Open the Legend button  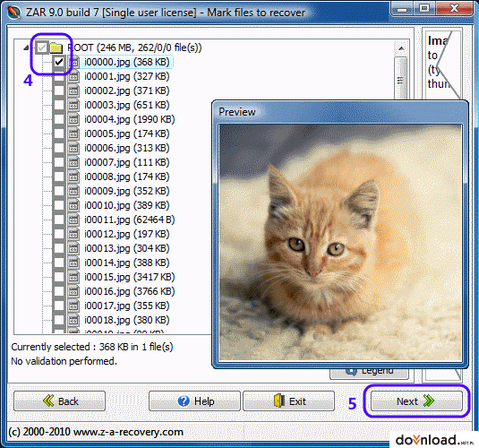pyautogui.click(x=369, y=373)
